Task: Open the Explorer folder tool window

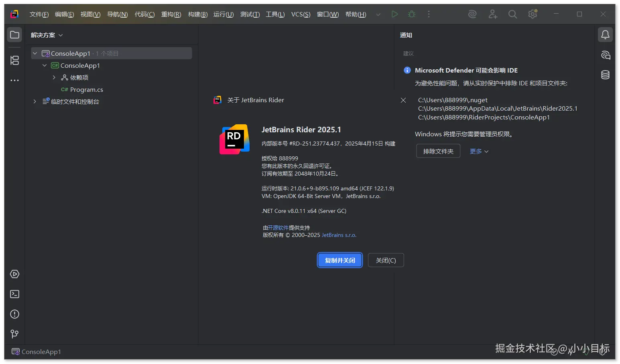Action: coord(14,35)
